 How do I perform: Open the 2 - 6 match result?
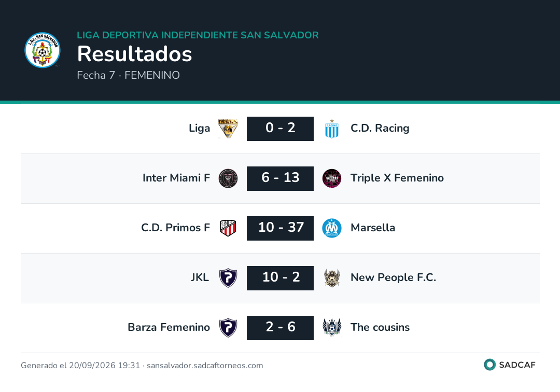[280, 328]
